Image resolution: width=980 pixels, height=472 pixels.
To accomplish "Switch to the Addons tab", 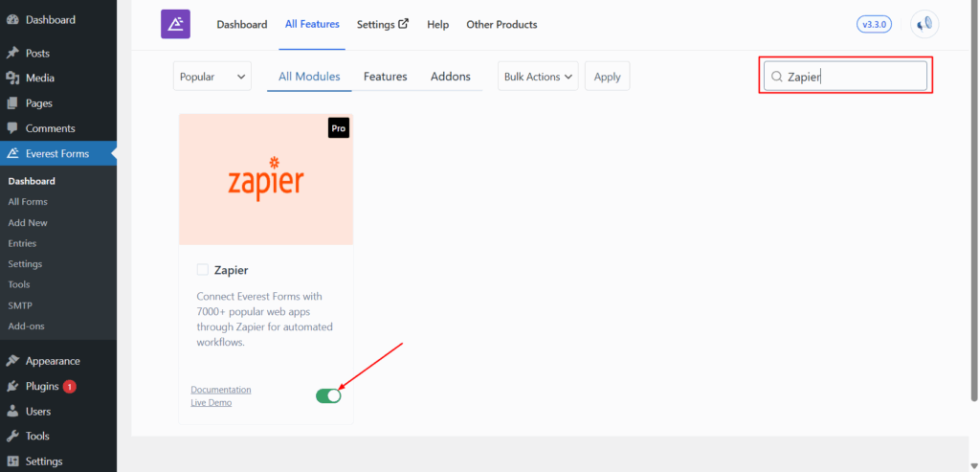I will coord(451,77).
